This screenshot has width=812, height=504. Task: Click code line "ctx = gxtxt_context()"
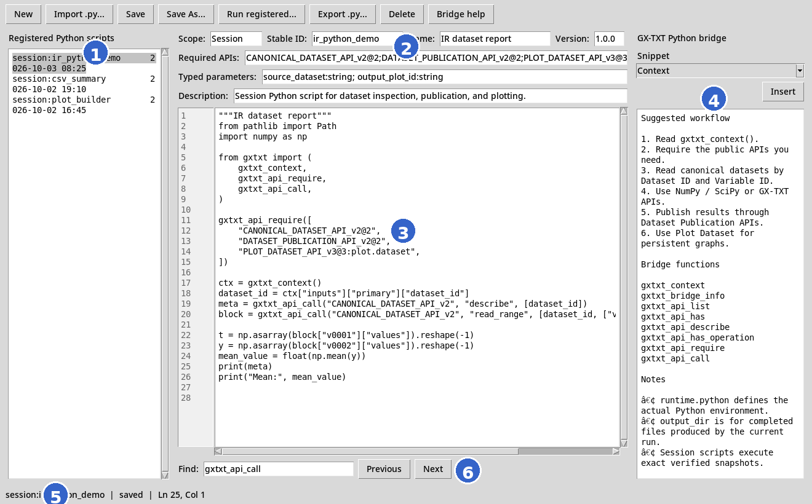(x=270, y=283)
